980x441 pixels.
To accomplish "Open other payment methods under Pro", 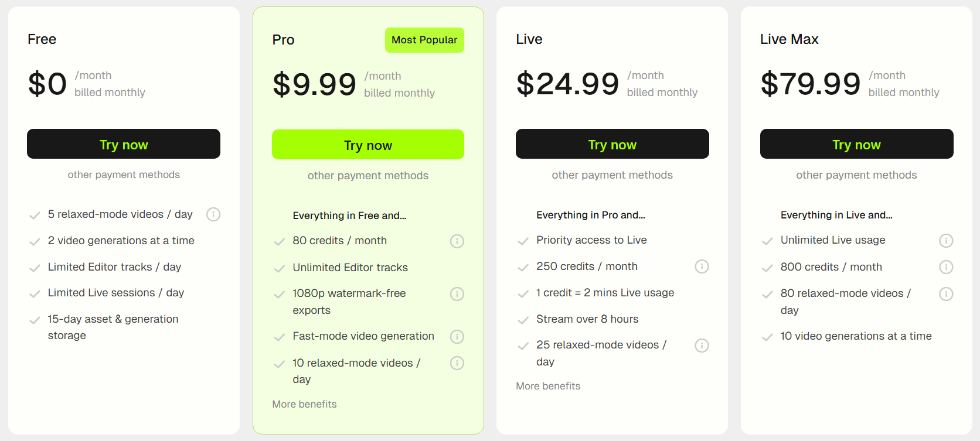I will [x=368, y=176].
